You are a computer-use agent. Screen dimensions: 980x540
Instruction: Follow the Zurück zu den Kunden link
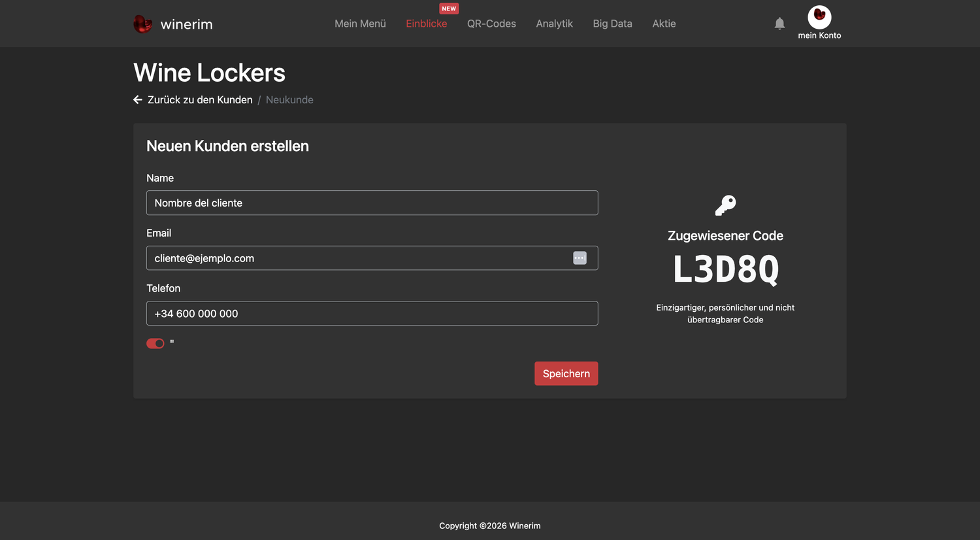point(200,100)
